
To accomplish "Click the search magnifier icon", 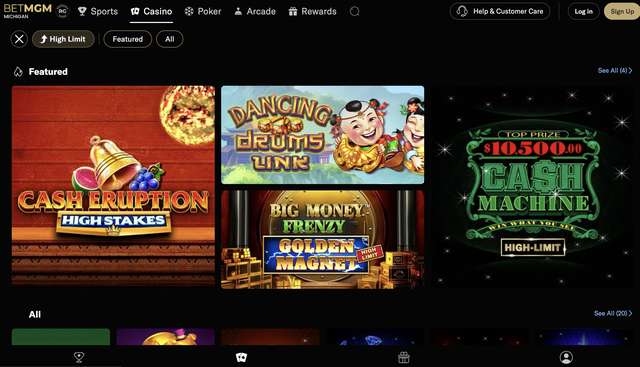I will [x=355, y=11].
